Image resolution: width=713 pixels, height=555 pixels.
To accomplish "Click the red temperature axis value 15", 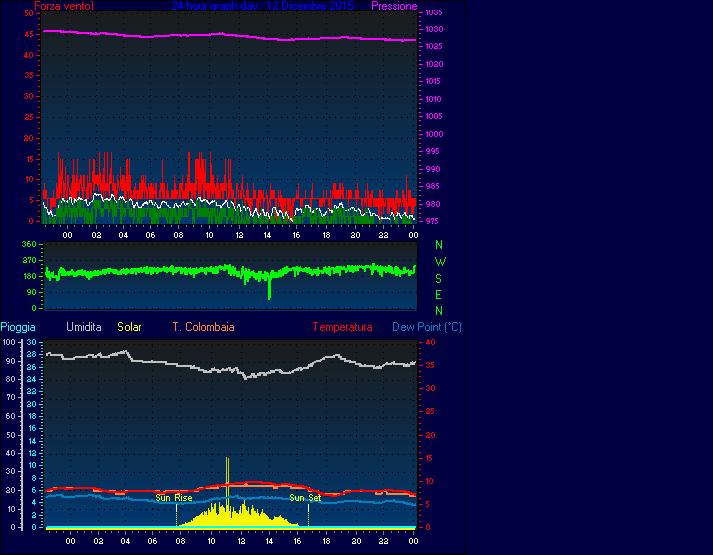I will coord(430,459).
